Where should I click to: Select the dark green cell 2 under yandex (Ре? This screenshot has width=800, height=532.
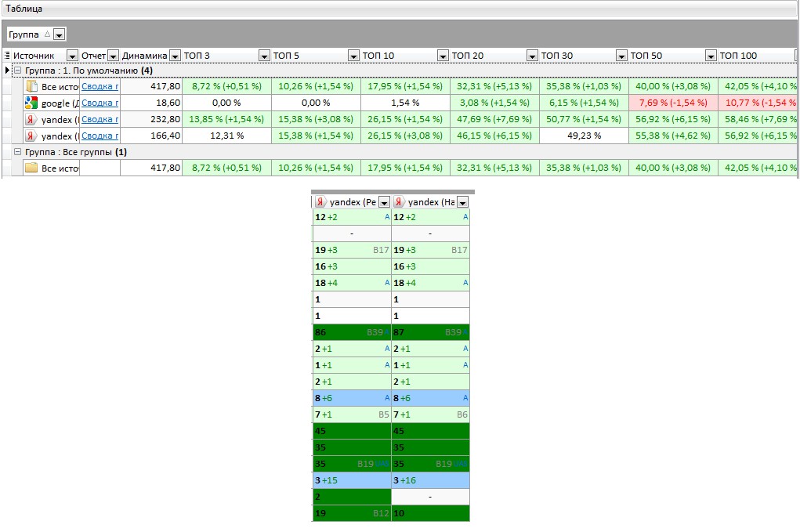point(352,496)
